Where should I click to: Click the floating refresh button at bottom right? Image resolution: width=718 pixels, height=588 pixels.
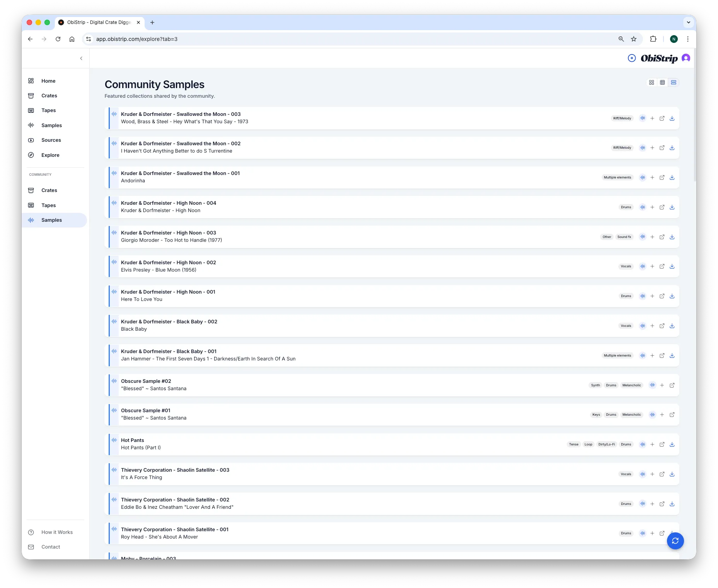click(675, 541)
